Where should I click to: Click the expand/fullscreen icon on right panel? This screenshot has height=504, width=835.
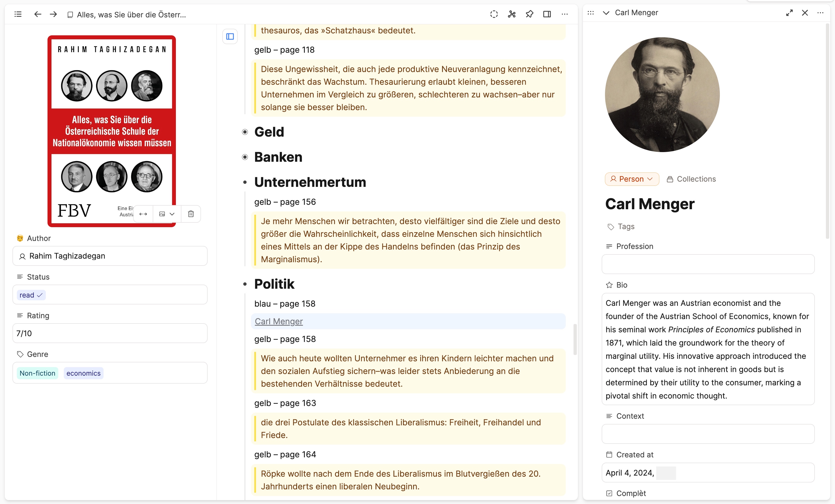click(789, 12)
